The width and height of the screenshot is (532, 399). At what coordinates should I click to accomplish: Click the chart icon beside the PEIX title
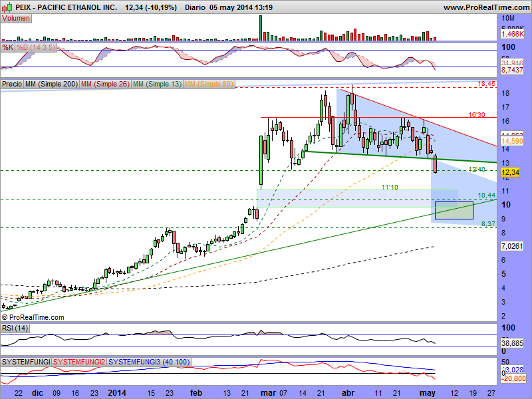[x=8, y=7]
